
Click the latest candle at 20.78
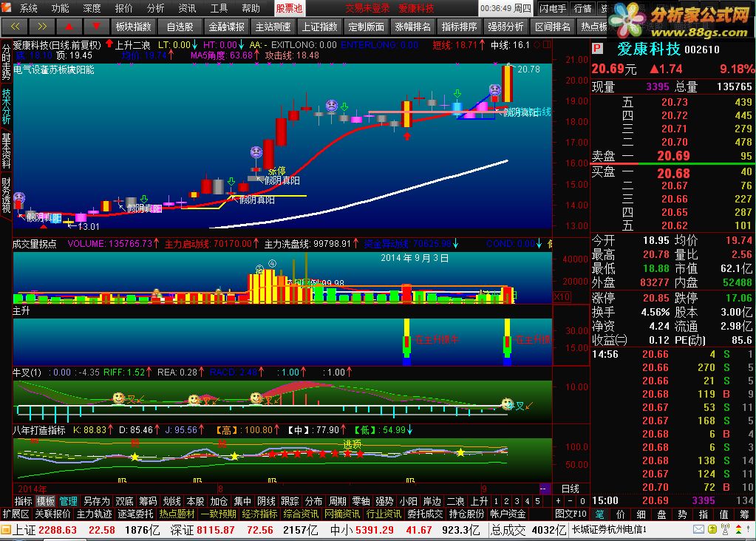507,84
